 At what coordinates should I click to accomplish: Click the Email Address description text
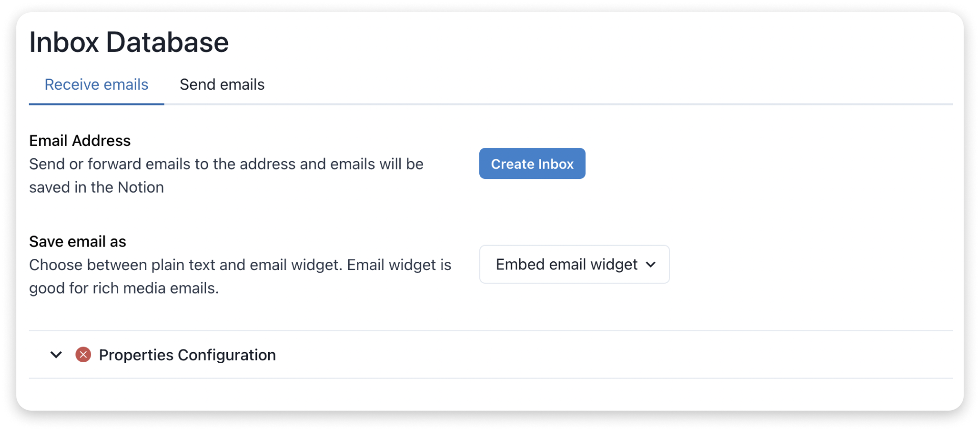coord(226,175)
